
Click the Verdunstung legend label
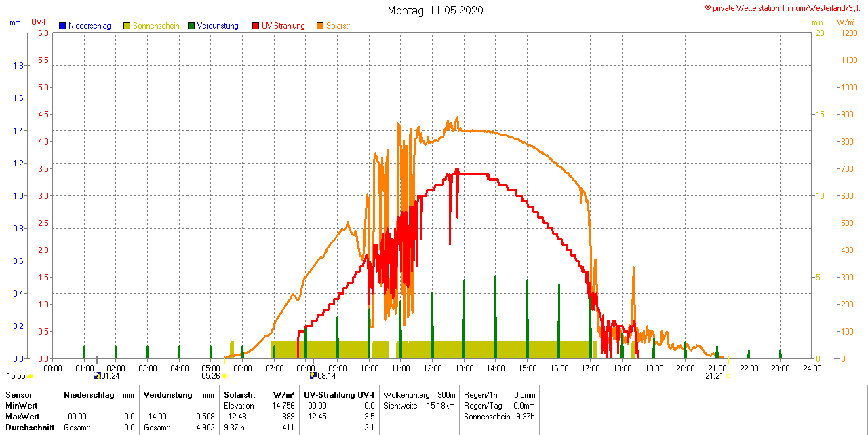tap(218, 26)
